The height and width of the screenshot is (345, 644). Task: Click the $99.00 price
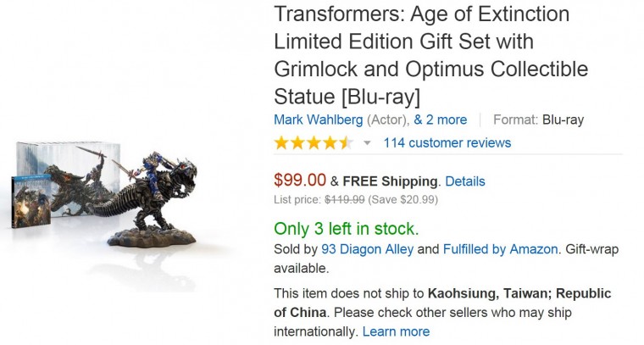click(x=300, y=180)
